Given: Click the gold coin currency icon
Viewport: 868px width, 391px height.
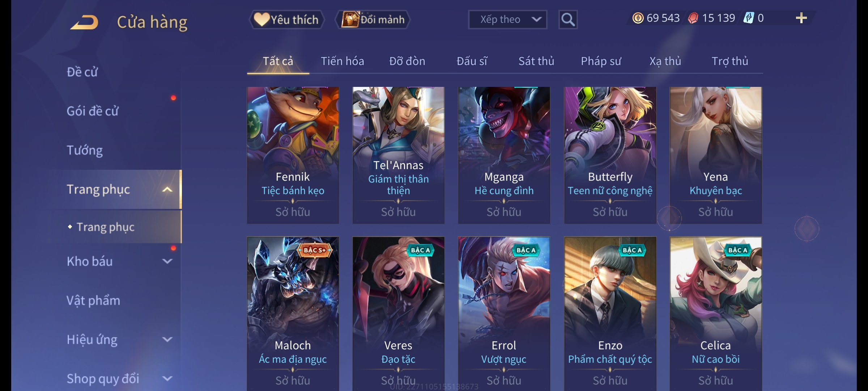Looking at the screenshot, I should (x=638, y=18).
